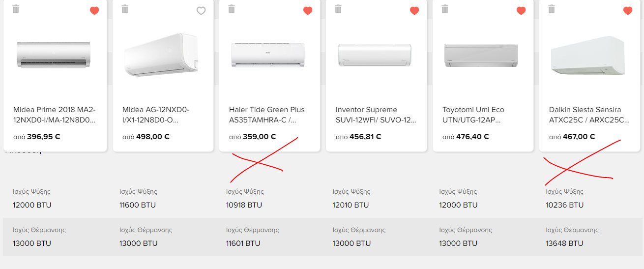Open Midea Prime 2018 product image
Viewport: 644px width, 269px height.
click(x=54, y=55)
